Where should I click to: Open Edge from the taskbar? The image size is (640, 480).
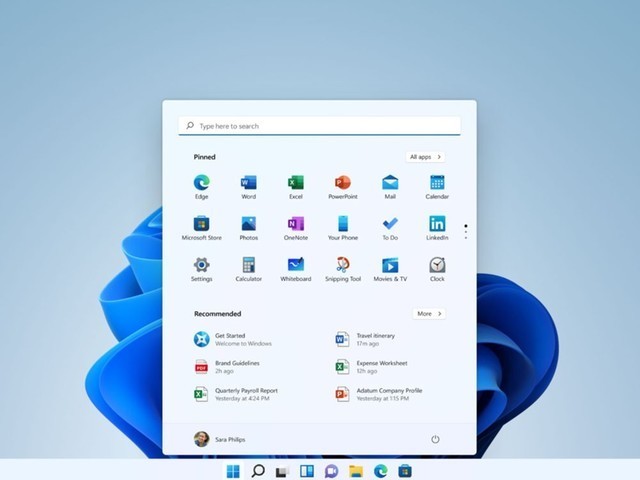pos(380,471)
